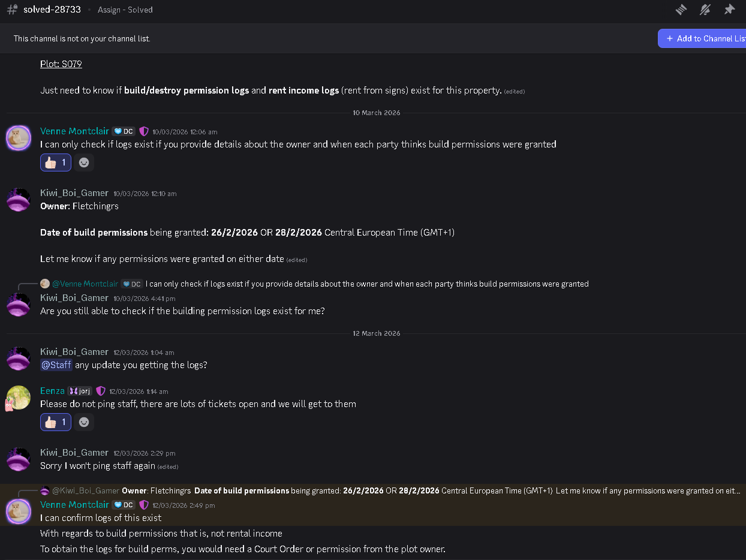Open Eenza's profile by clicking the username
Screen dimensions: 746x560
click(x=52, y=391)
